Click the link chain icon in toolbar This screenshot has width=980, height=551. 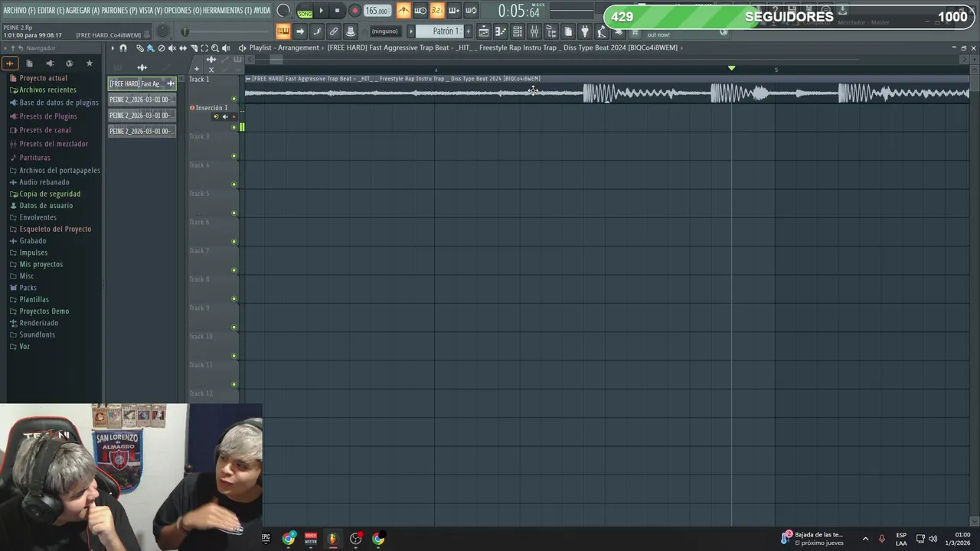334,31
